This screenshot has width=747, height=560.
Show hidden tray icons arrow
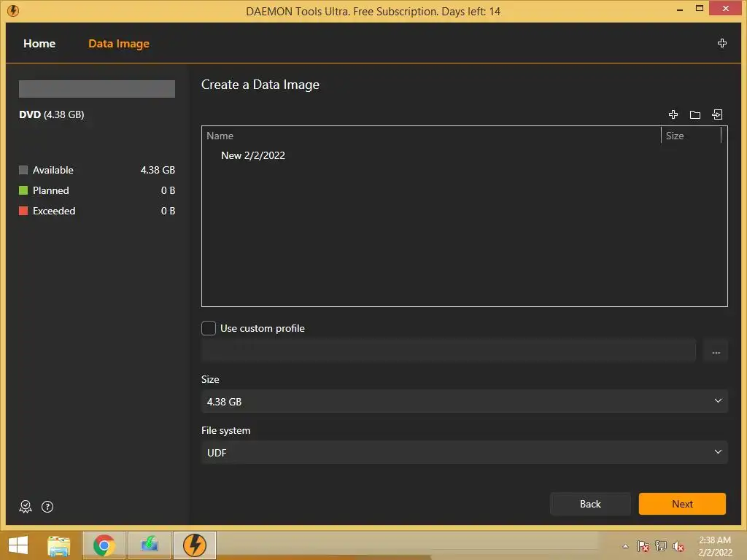tap(625, 546)
